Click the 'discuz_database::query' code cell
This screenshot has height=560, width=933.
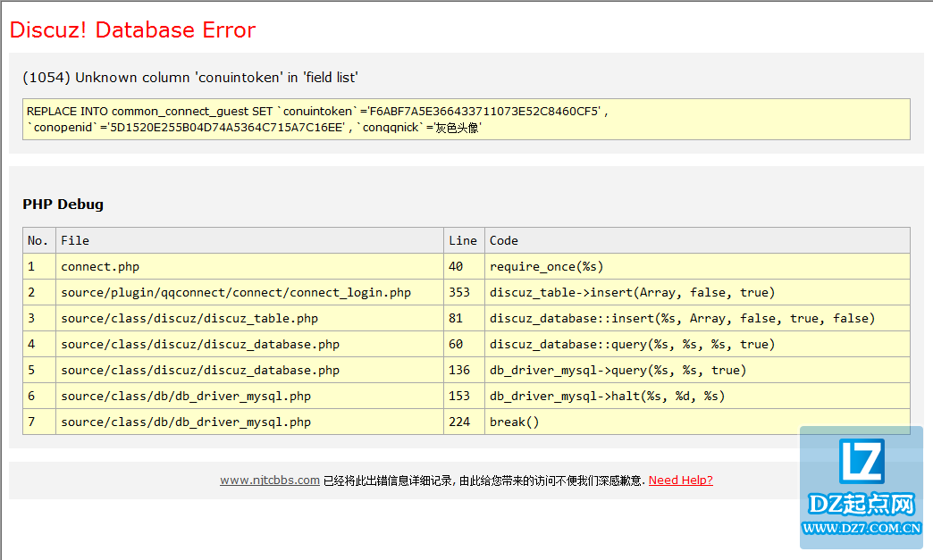click(x=697, y=344)
